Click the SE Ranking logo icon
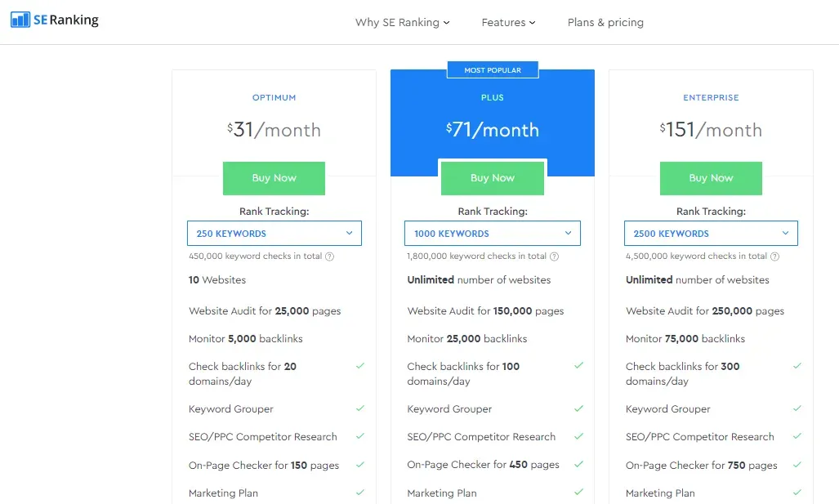839x504 pixels. [x=22, y=19]
